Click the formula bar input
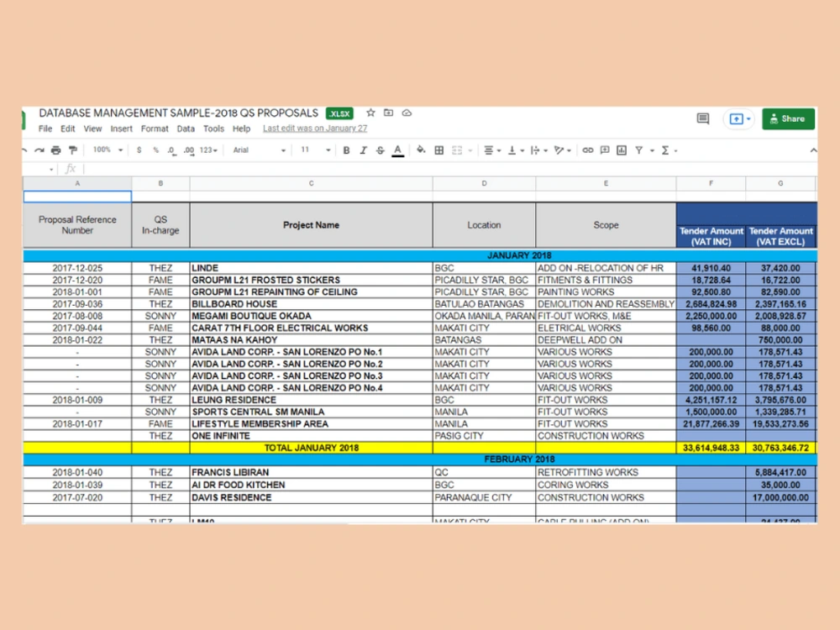This screenshot has width=840, height=630. 450,170
